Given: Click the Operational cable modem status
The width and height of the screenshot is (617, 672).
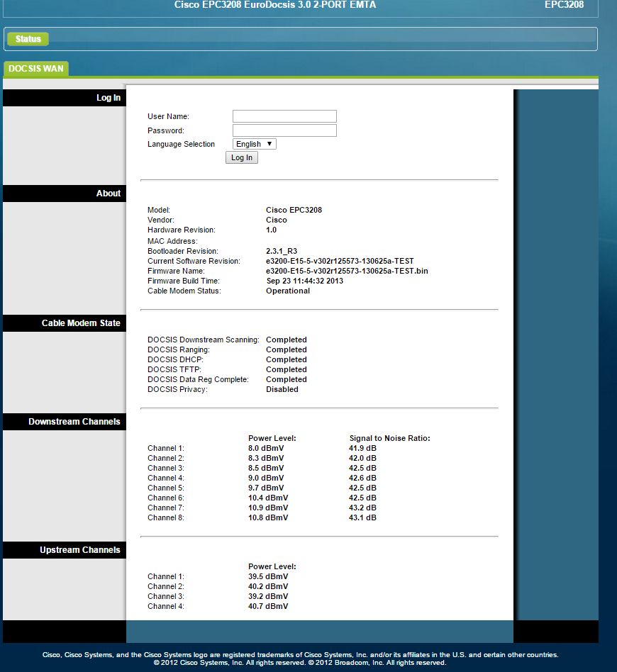Looking at the screenshot, I should click(x=288, y=291).
